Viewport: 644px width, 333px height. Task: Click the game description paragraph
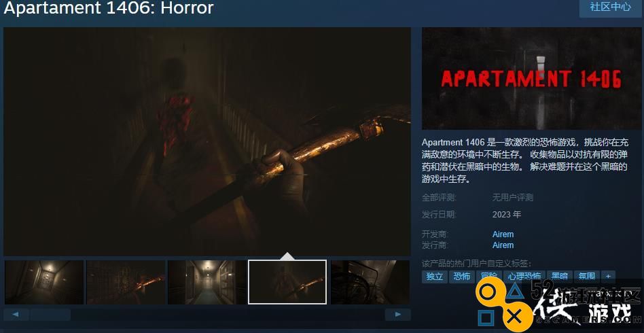(x=525, y=161)
